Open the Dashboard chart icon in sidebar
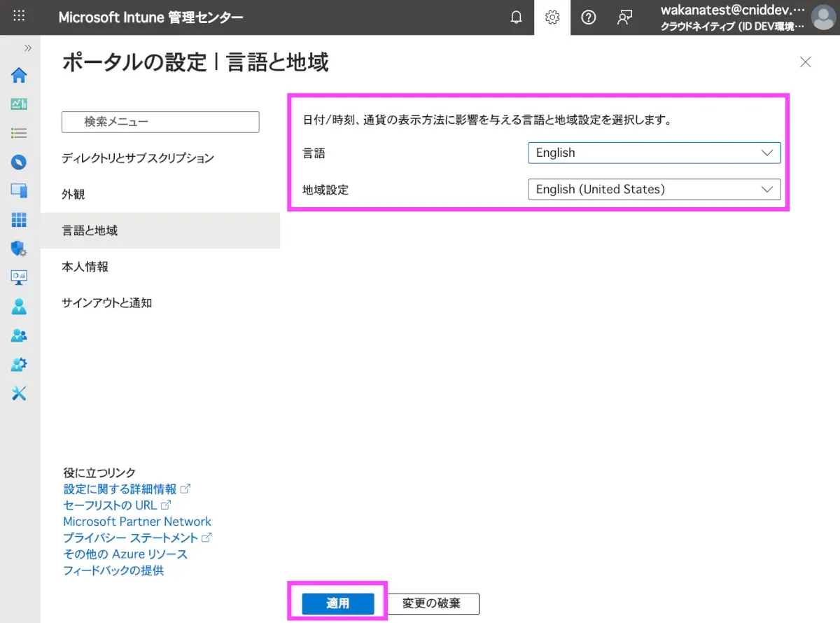 click(x=19, y=104)
